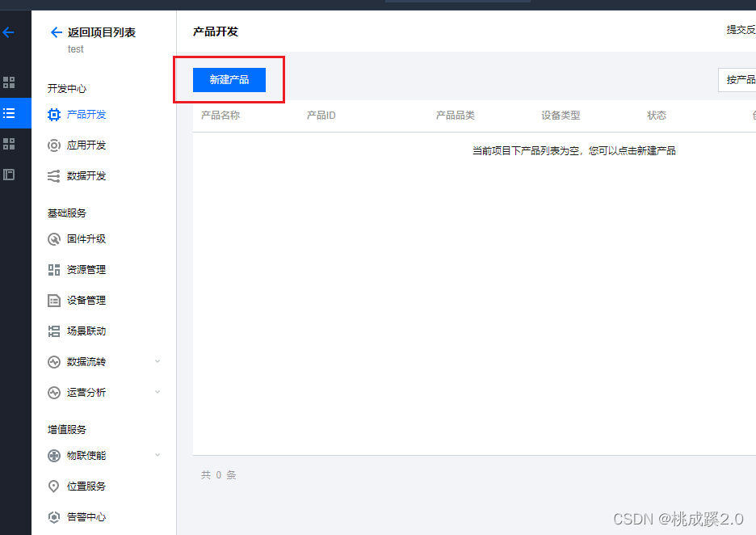This screenshot has width=756, height=535.
Task: Click the top grid icon in dark rail
Action: coord(15,82)
